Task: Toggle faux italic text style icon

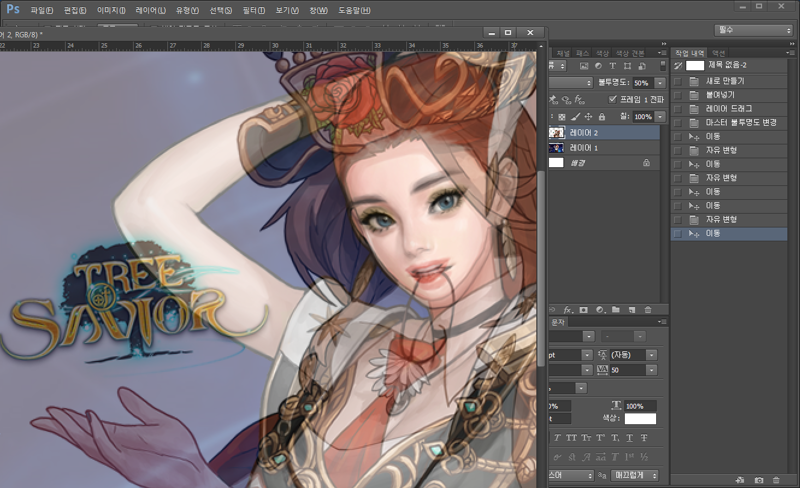Action: (557, 438)
